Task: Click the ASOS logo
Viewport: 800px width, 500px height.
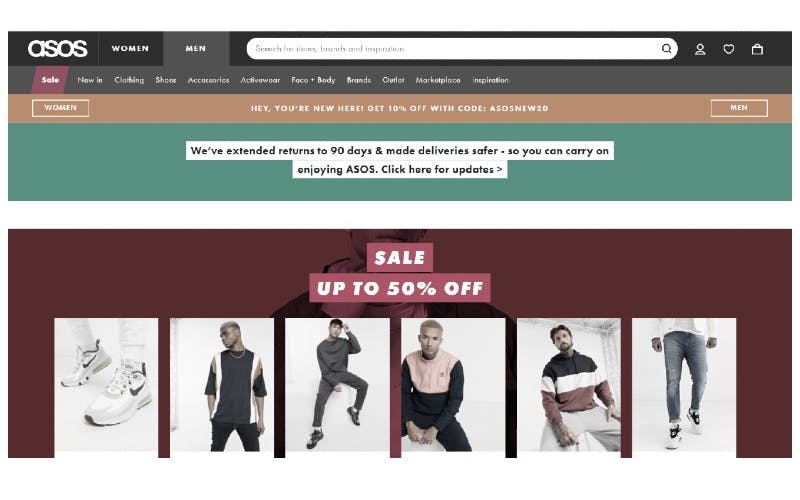Action: tap(58, 48)
